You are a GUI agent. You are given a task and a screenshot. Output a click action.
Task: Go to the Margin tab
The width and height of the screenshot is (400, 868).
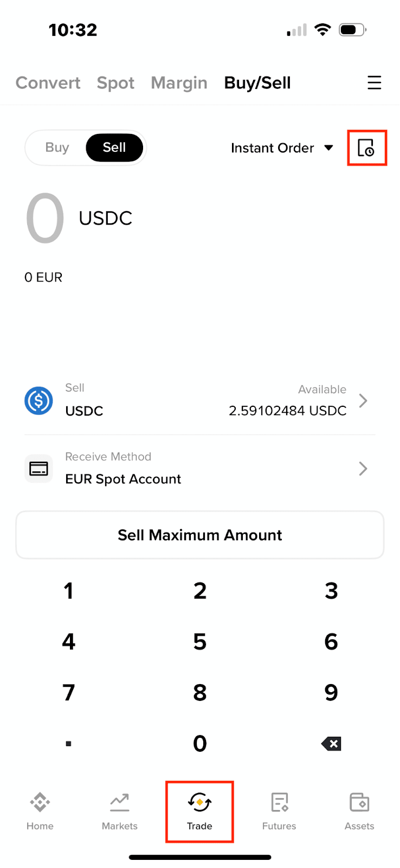179,82
